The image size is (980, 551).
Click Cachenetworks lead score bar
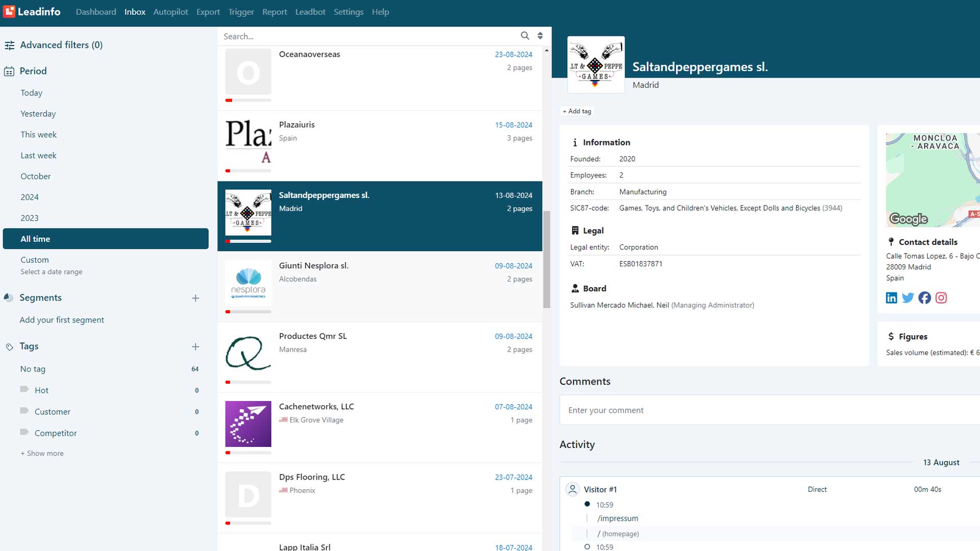(248, 453)
